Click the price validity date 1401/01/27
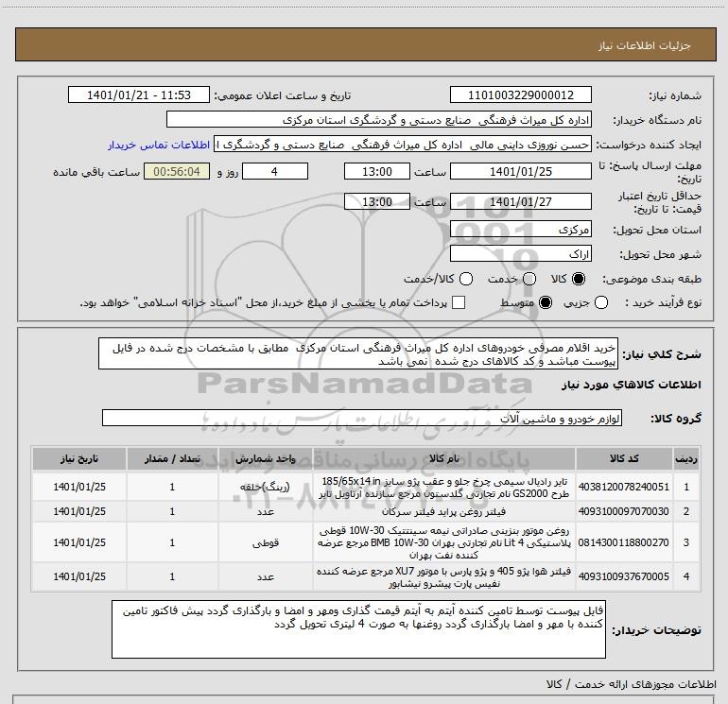 point(520,201)
